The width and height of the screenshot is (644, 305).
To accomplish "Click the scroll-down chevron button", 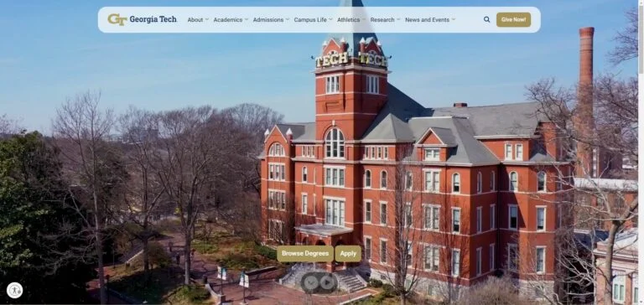I will pyautogui.click(x=311, y=282).
